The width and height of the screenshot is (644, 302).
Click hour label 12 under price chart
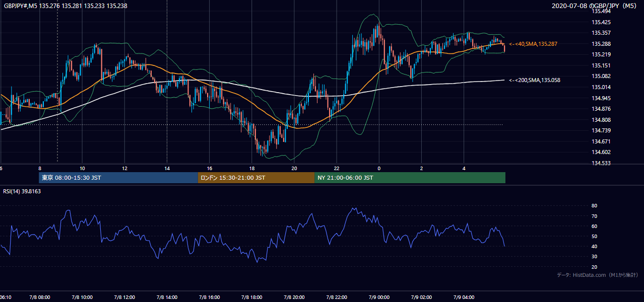pos(124,169)
